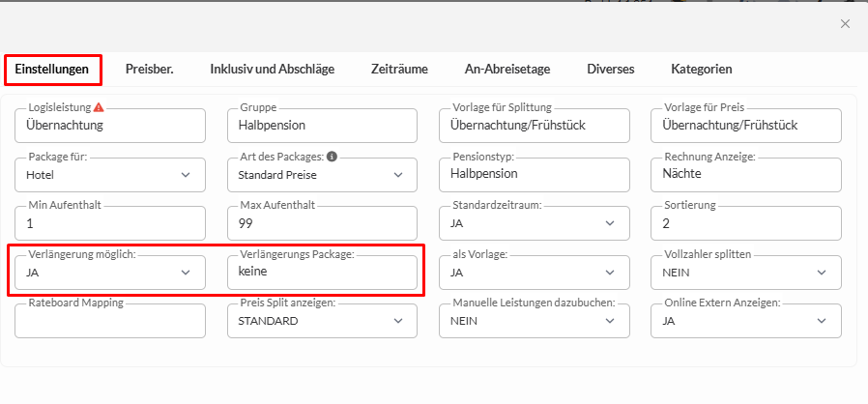Switch to the Preisber. tab

pyautogui.click(x=149, y=69)
